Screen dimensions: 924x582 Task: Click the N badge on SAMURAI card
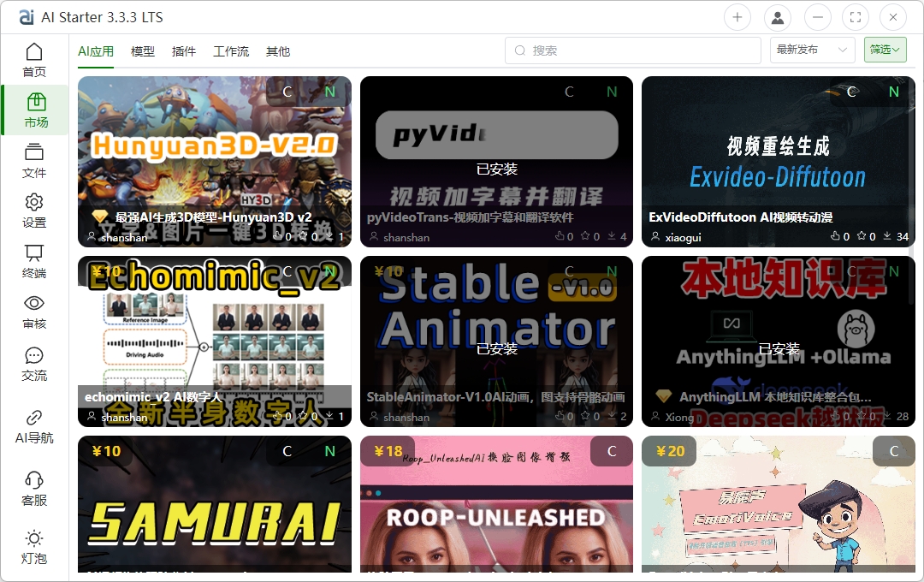tap(330, 451)
